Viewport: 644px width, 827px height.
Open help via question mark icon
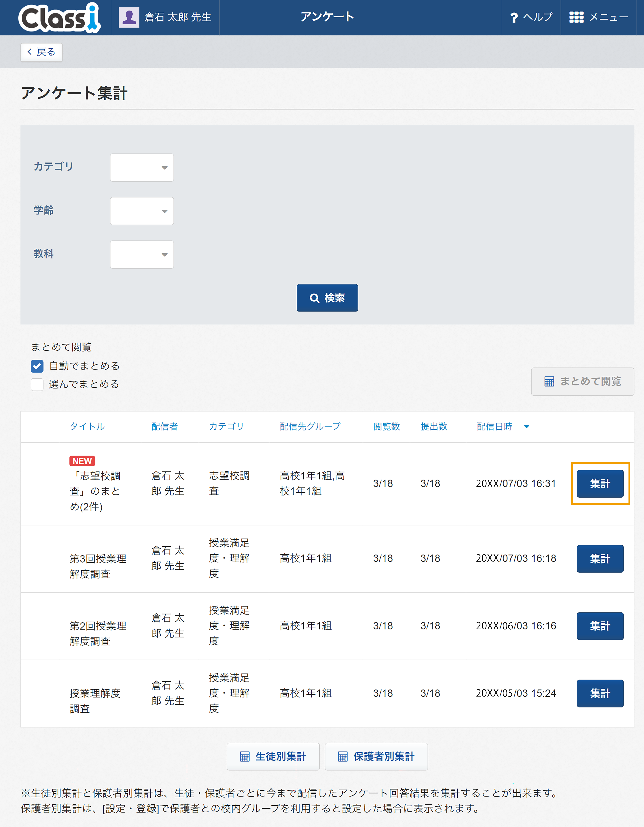coord(514,18)
